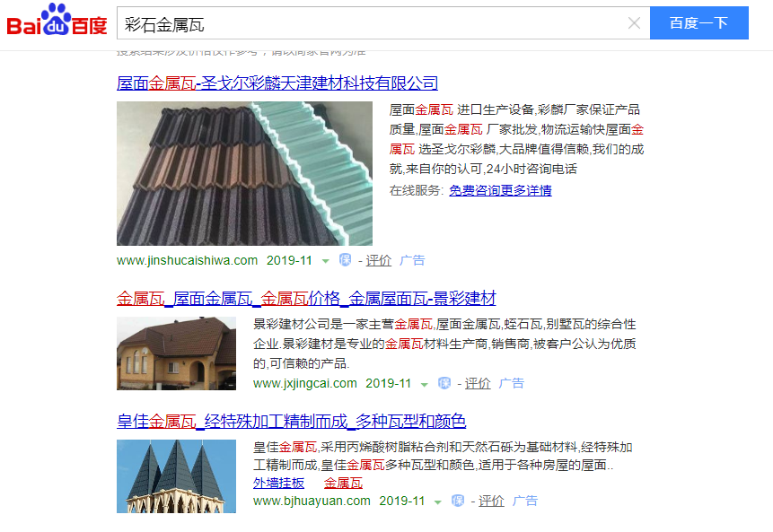The image size is (773, 532).
Task: Click the house roof thumbnail image
Action: (x=177, y=353)
